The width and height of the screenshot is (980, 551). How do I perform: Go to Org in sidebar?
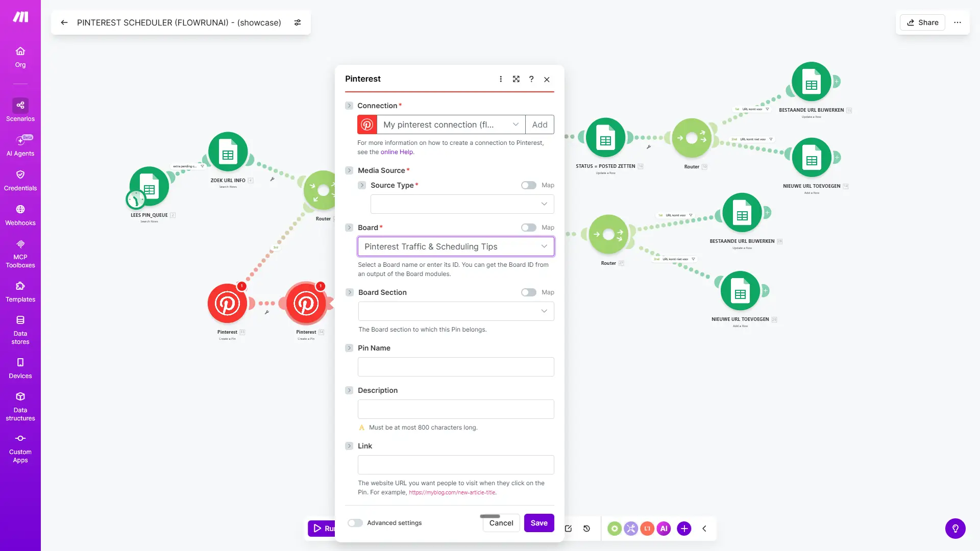click(x=20, y=57)
